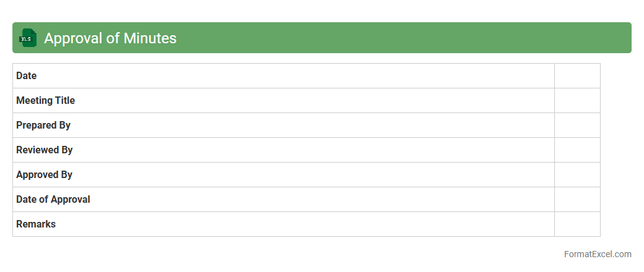Click the empty right side of the green banner
This screenshot has height=272, width=644.
[x=433, y=38]
